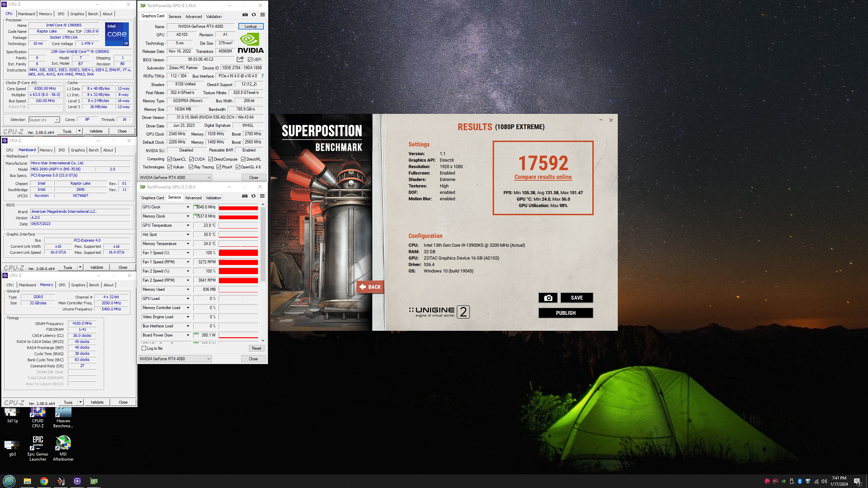Open MSI Afterburner desktop shortcut
Screen dimensions: 868x488
point(63,449)
